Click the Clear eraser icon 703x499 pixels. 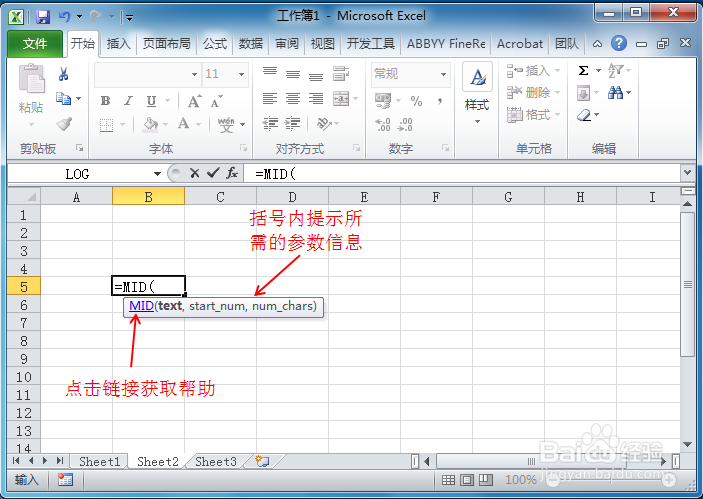coord(584,115)
